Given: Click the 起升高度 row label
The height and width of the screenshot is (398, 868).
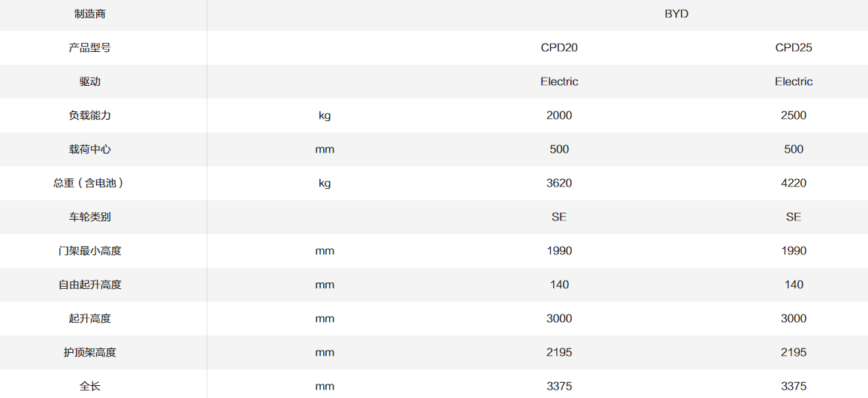Looking at the screenshot, I should (x=90, y=318).
